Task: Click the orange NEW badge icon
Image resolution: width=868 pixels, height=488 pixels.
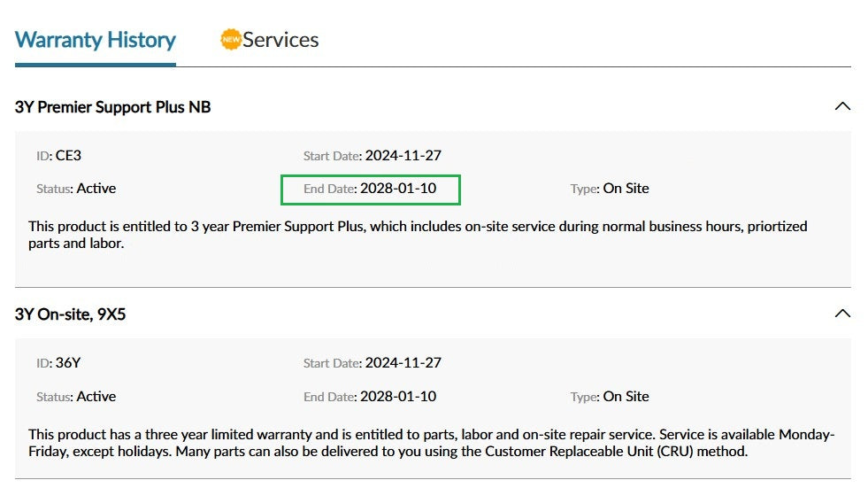Action: pyautogui.click(x=231, y=39)
